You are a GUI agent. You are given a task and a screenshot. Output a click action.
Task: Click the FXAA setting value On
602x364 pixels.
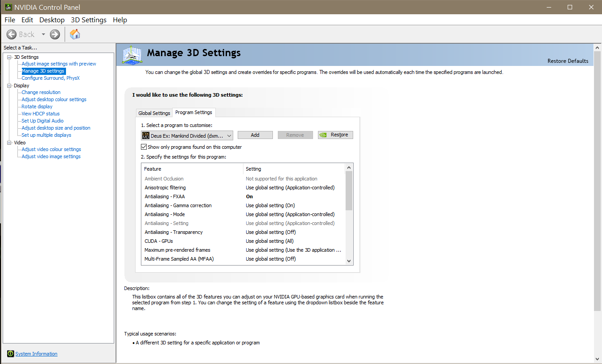[249, 196]
